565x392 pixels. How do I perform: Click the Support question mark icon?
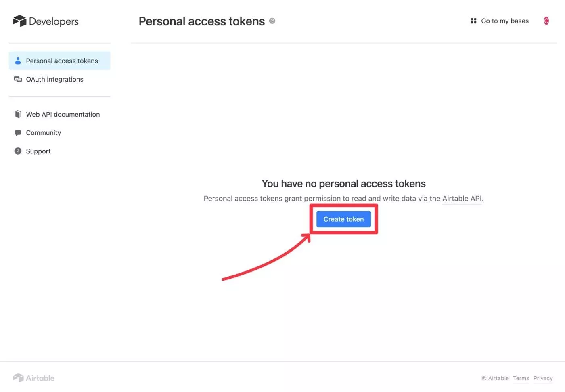pyautogui.click(x=18, y=151)
